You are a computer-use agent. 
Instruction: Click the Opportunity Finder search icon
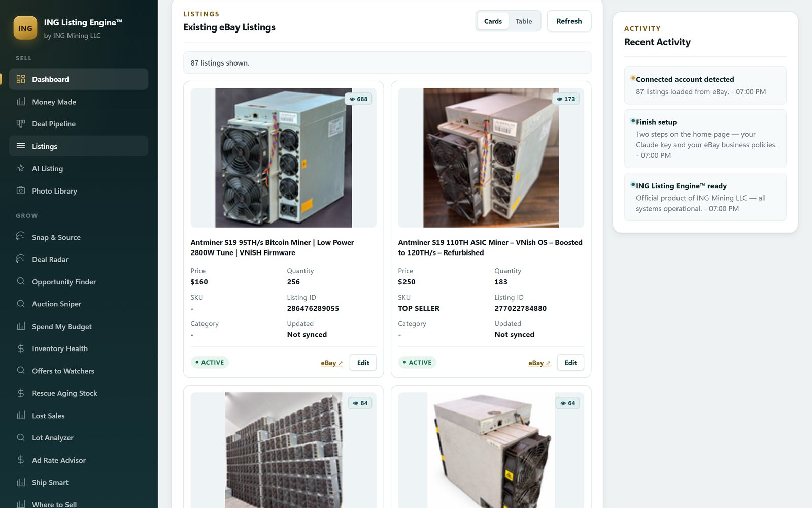[x=21, y=281]
